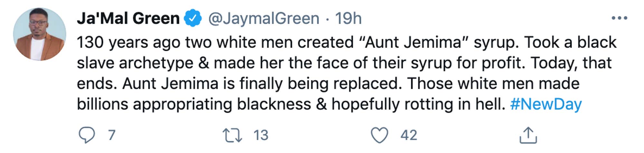The height and width of the screenshot is (153, 644).
Task: Open Ja'Mal Green's profile picture
Action: 40,34
